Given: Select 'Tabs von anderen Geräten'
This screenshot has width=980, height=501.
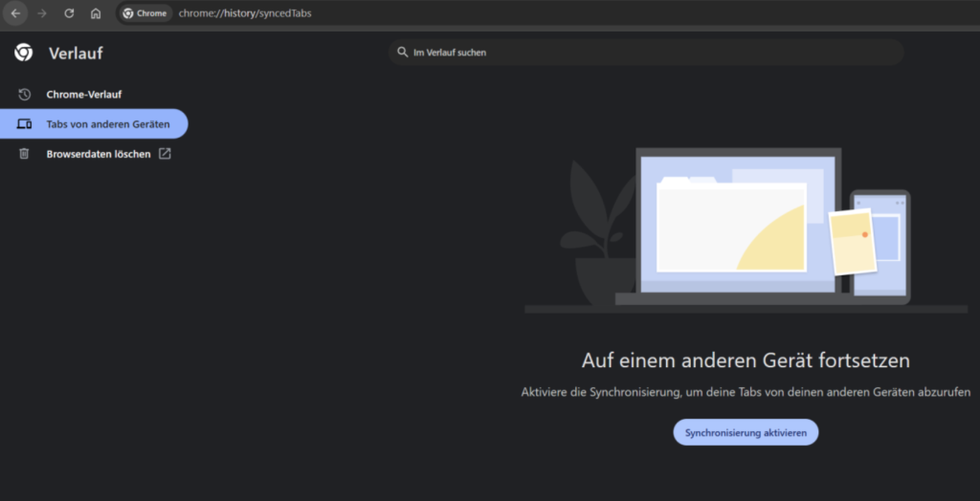Looking at the screenshot, I should [x=107, y=124].
